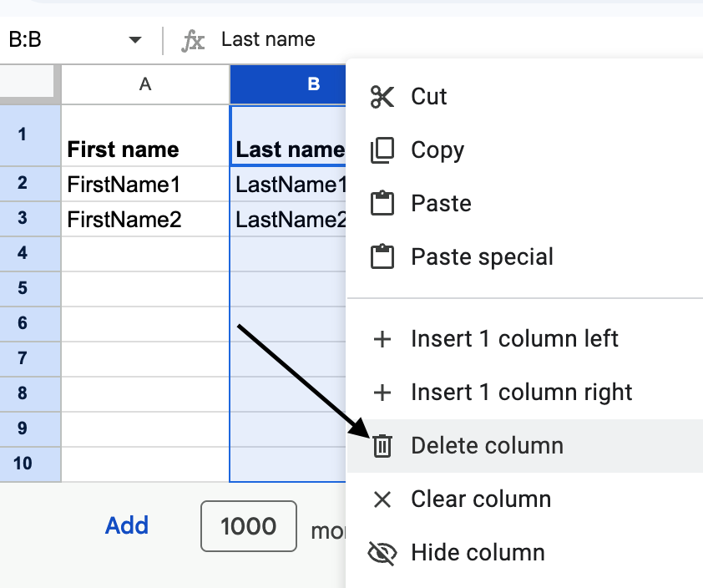Screen dimensions: 703x588
Task: Open the name box dropdown arrow
Action: click(134, 40)
